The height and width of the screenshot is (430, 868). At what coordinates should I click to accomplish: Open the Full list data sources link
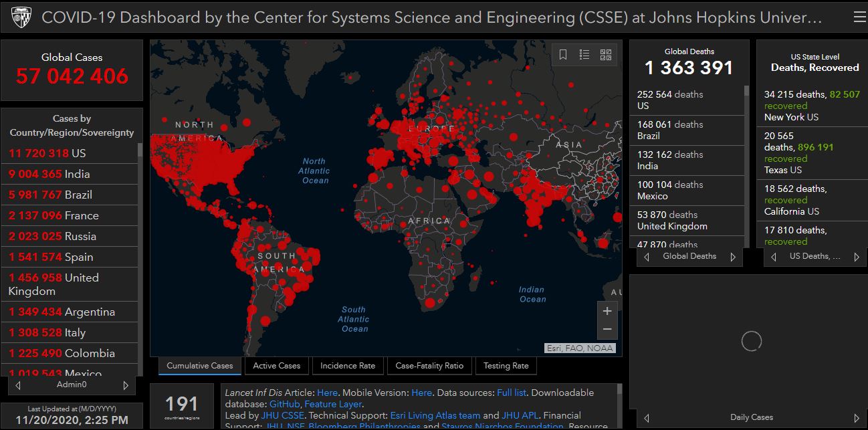[512, 393]
